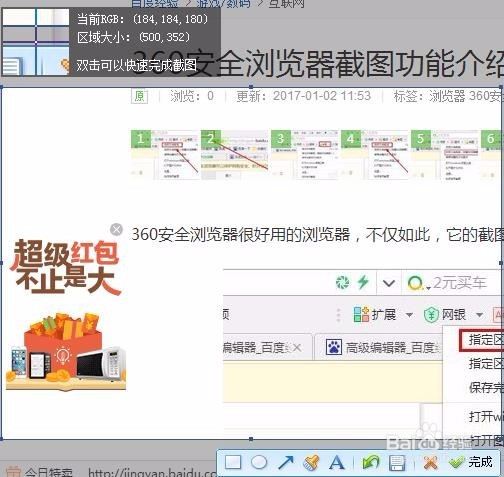504x477 pixels.
Task: Open the 互联网 breadcrumb link
Action: (x=286, y=3)
